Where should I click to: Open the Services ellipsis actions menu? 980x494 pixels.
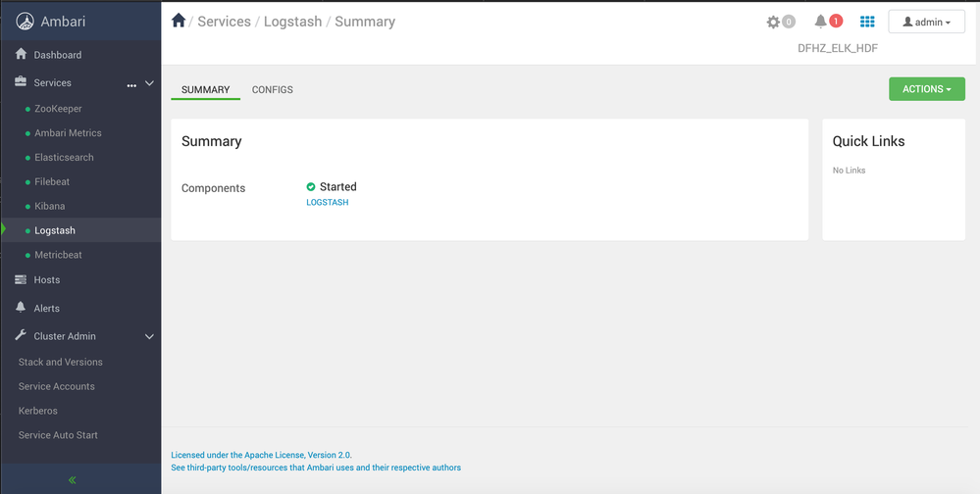tap(131, 85)
